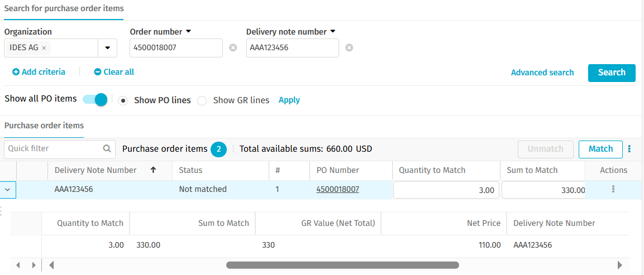Click the right arrow at scrollbar end
The image size is (644, 275).
[620, 265]
